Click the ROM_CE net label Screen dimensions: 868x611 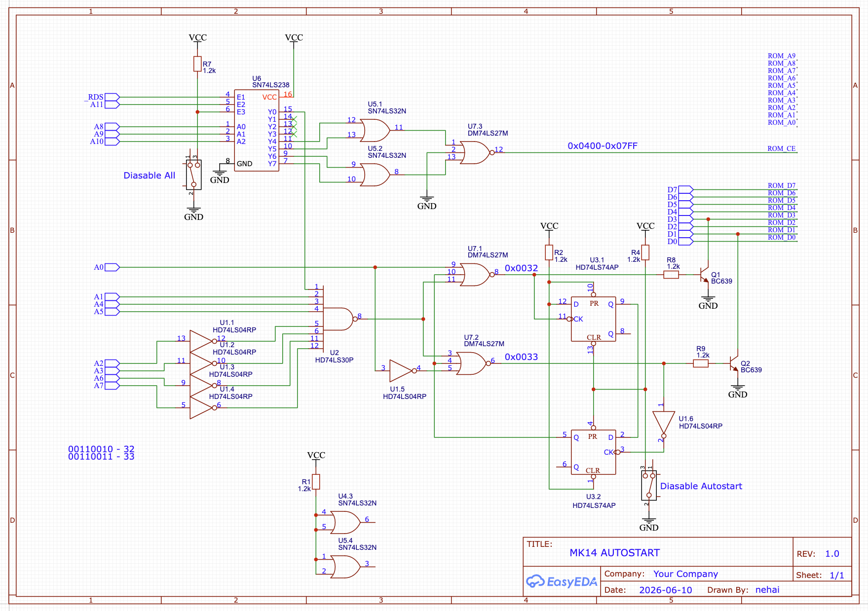point(782,148)
